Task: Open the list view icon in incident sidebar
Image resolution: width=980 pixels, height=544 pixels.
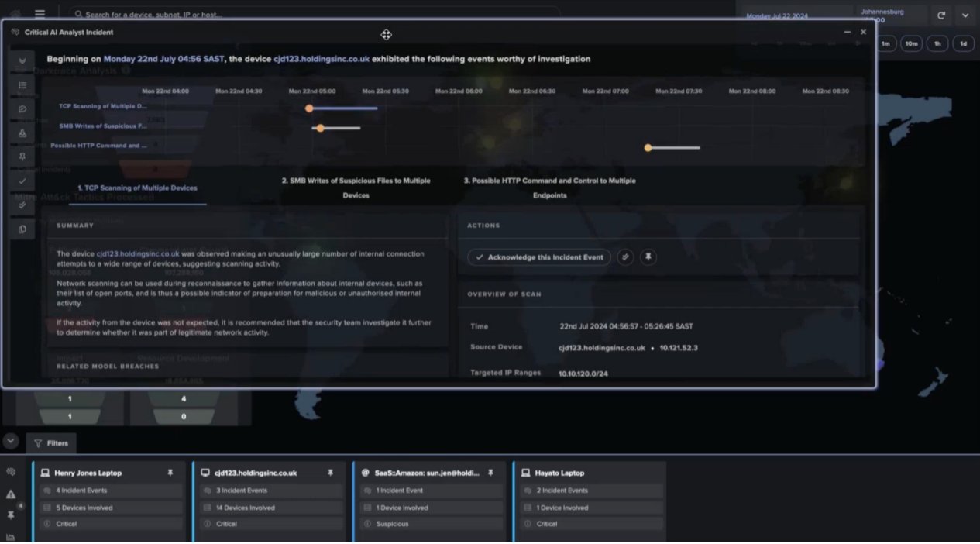Action: click(x=22, y=85)
